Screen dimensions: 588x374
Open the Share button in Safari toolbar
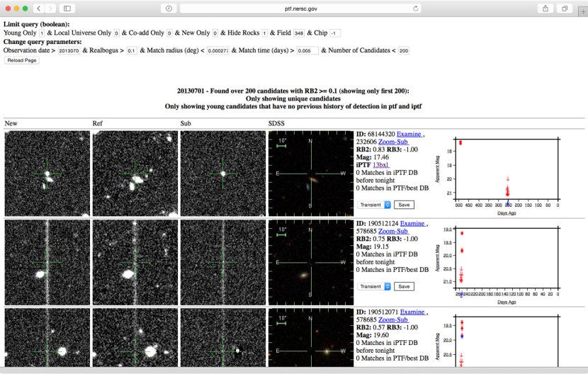(545, 8)
